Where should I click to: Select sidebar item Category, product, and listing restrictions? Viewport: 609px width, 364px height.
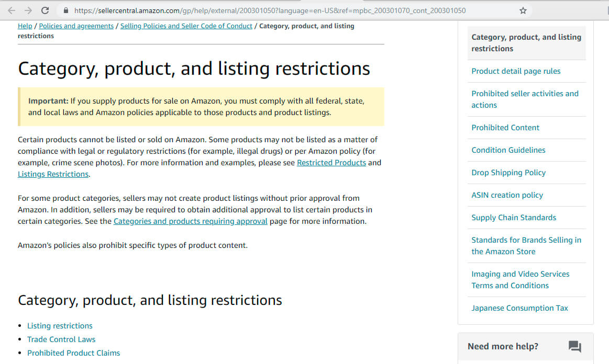click(526, 43)
